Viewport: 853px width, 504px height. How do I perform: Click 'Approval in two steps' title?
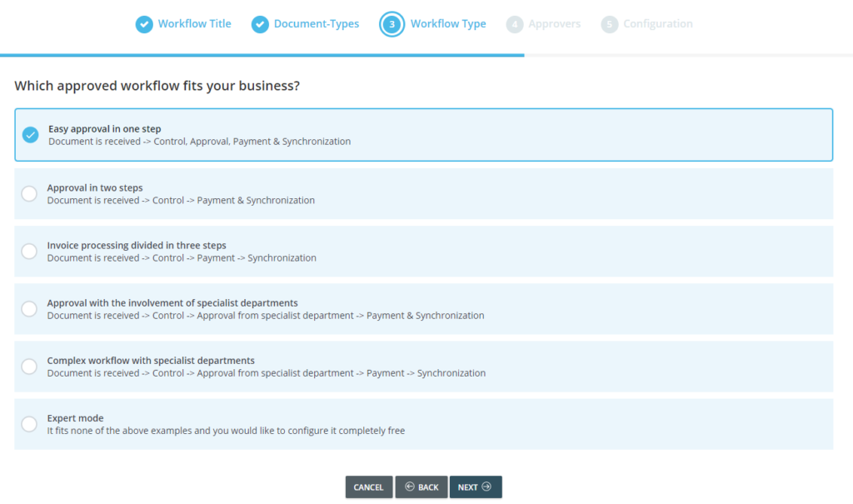(95, 187)
